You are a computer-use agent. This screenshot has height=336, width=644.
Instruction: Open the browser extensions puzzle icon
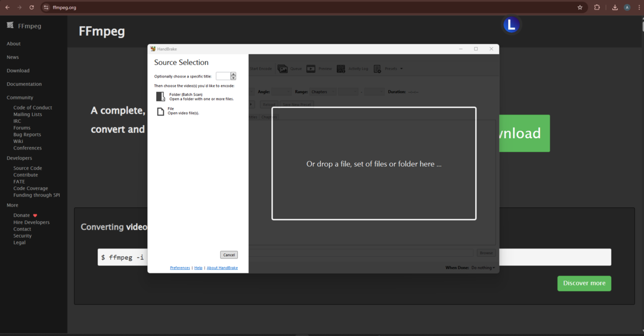tap(597, 7)
